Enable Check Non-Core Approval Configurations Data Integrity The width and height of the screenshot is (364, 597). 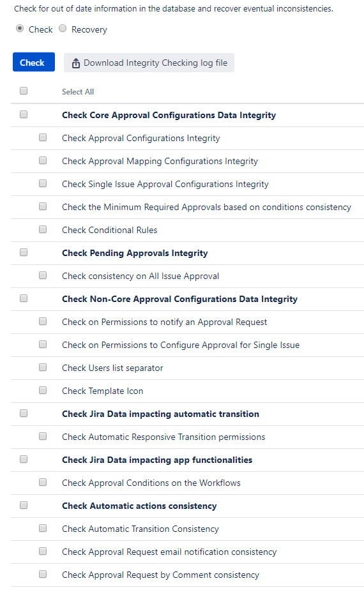[24, 299]
